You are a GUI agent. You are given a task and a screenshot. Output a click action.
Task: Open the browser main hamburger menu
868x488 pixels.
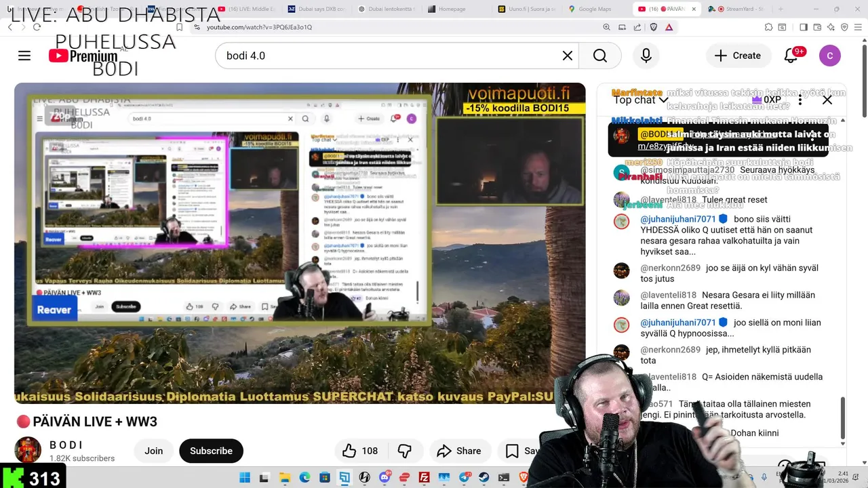(x=859, y=27)
